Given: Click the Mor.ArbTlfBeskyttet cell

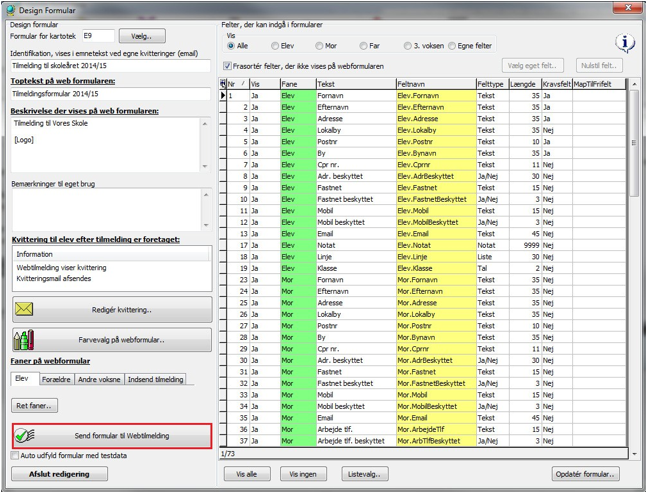Looking at the screenshot, I should click(x=436, y=441).
